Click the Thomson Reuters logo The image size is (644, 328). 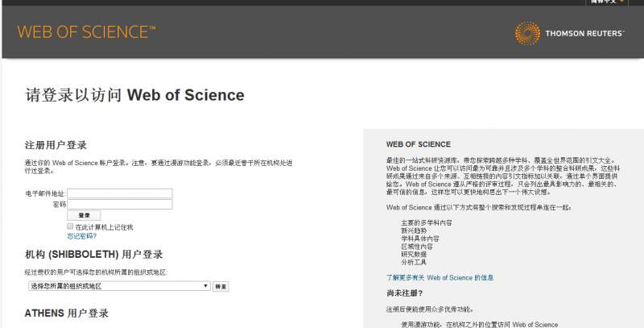570,33
